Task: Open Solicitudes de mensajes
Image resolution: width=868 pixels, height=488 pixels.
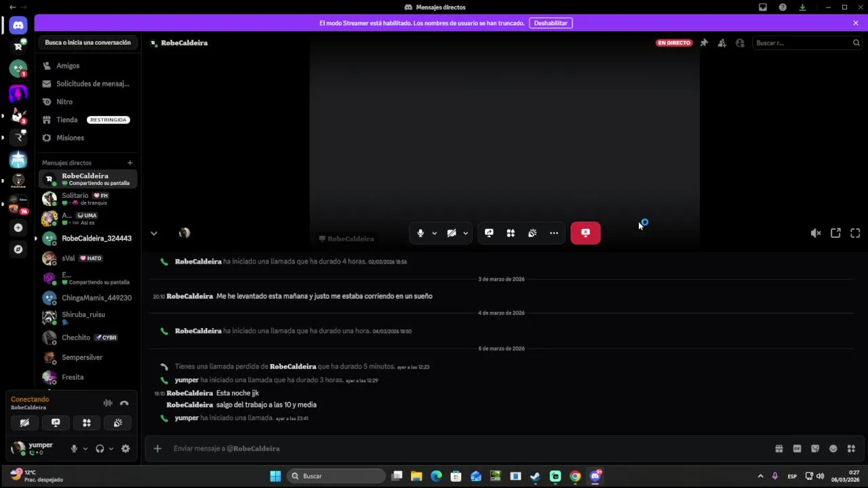Action: (x=88, y=84)
